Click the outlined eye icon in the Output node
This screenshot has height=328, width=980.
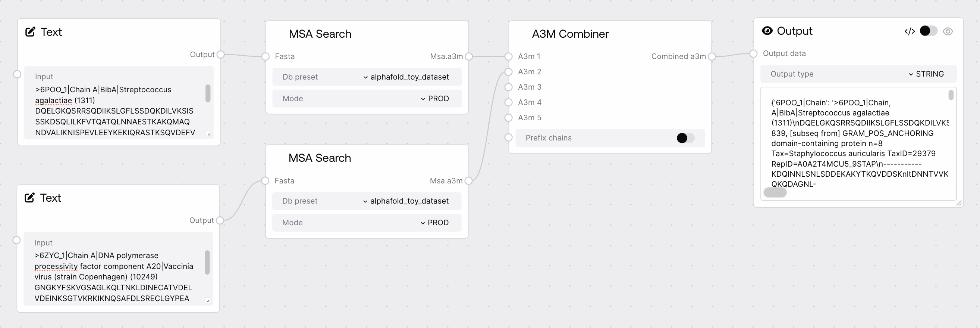point(948,31)
